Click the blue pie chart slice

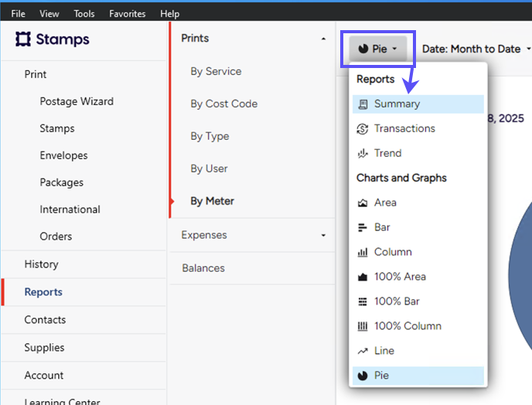pyautogui.click(x=523, y=274)
